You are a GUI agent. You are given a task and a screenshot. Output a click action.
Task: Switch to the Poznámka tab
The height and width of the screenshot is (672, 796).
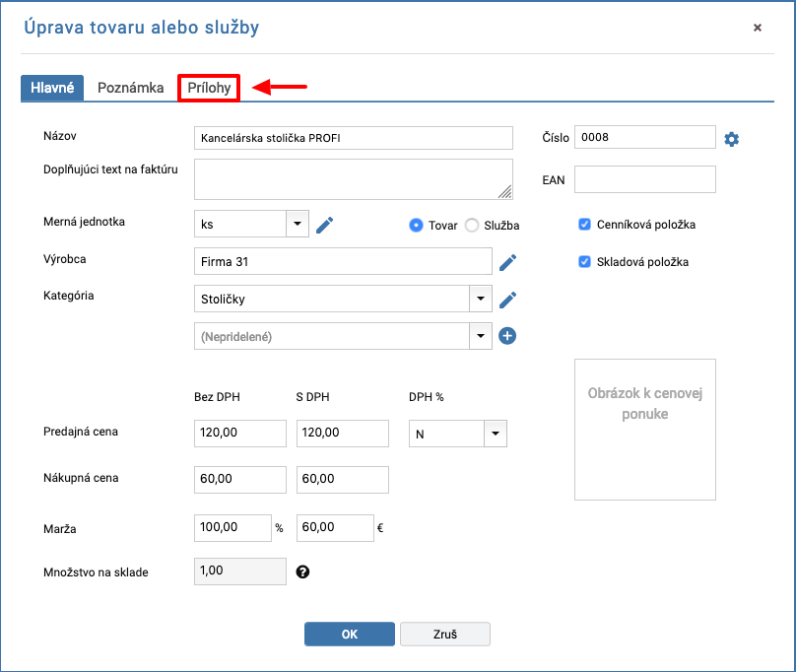click(x=130, y=88)
